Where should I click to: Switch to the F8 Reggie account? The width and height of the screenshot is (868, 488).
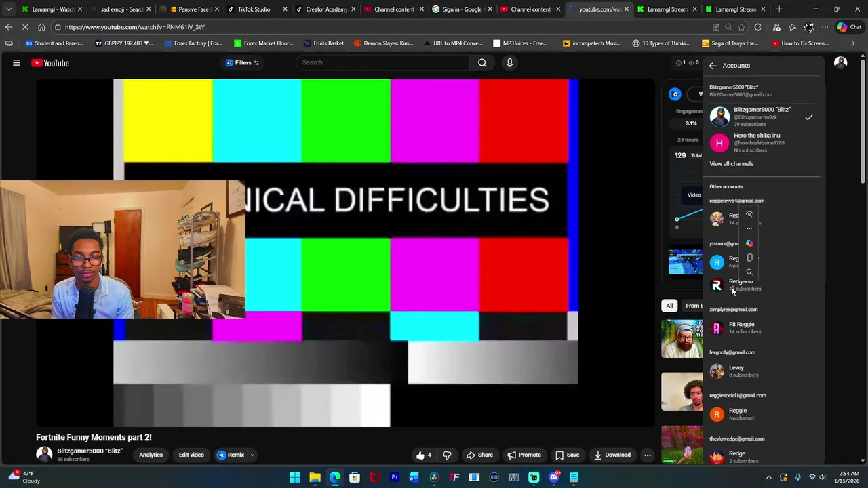pyautogui.click(x=762, y=328)
